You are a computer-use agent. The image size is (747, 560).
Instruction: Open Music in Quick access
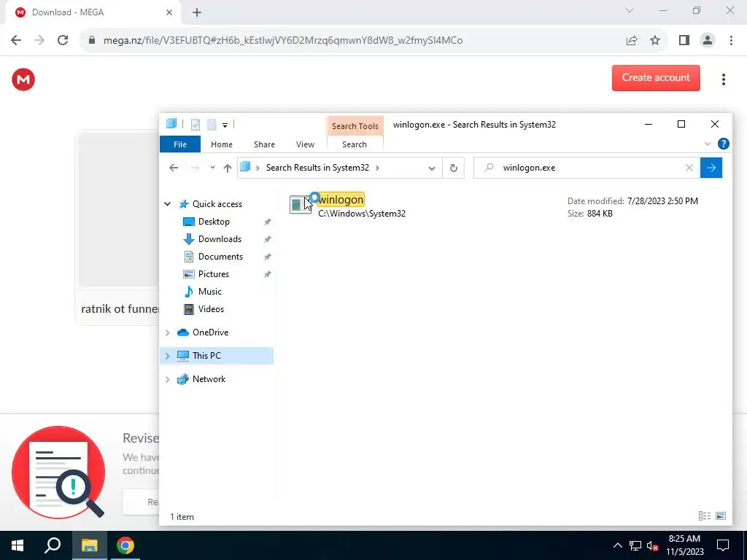[x=209, y=292]
